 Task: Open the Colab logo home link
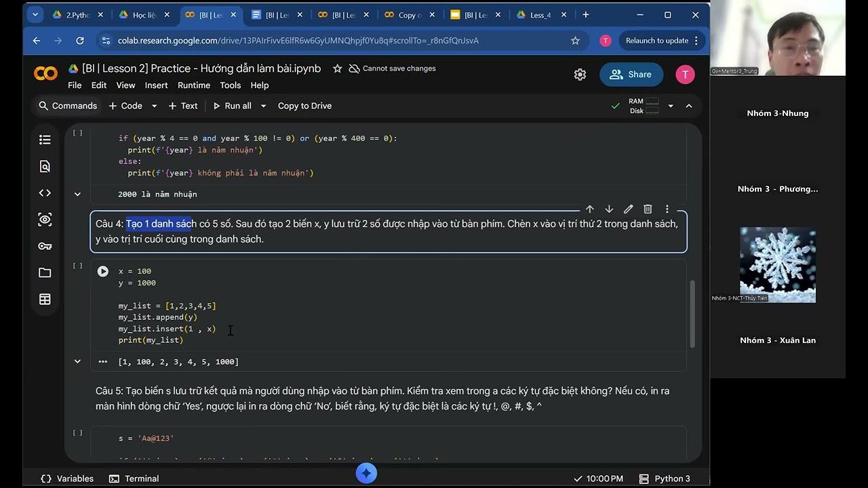tap(45, 74)
